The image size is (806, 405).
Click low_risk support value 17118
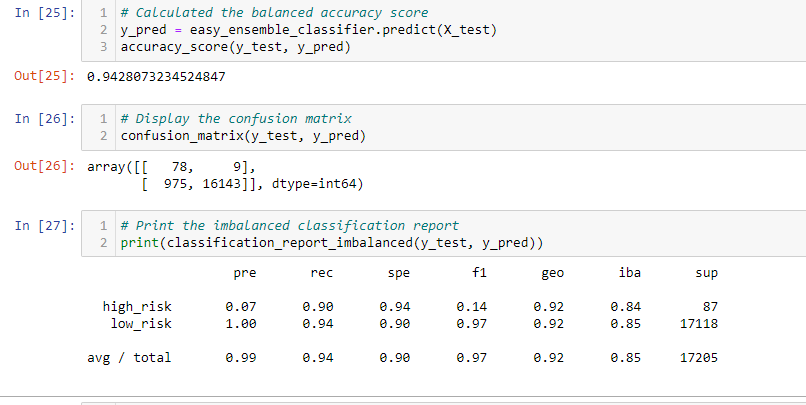699,324
